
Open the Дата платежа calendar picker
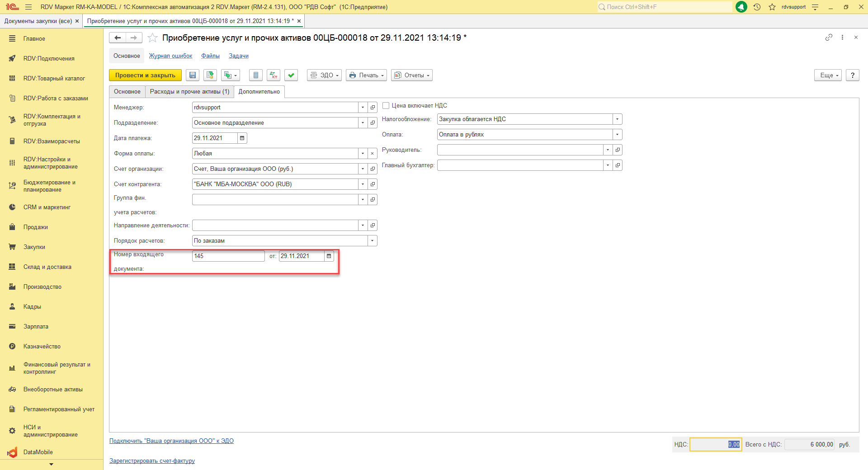coord(242,138)
